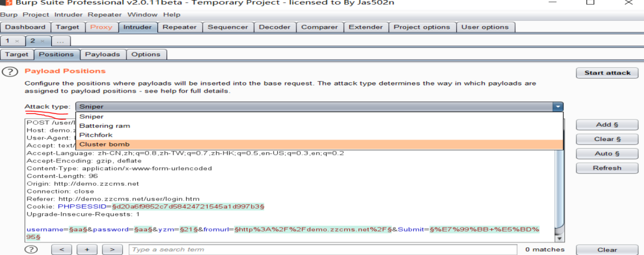The width and height of the screenshot is (644, 255).
Task: Open the Help menu
Action: pyautogui.click(x=171, y=15)
